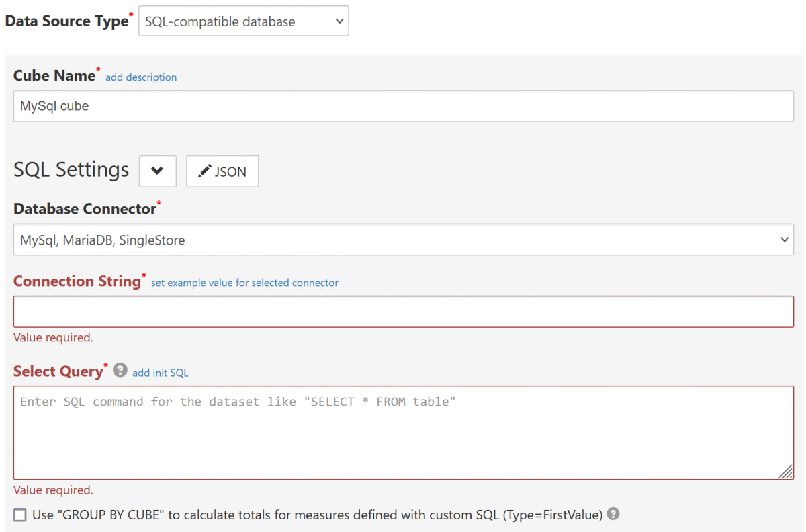Viewport: 806px width, 532px height.
Task: Open the JSON editor with pencil icon
Action: click(222, 171)
